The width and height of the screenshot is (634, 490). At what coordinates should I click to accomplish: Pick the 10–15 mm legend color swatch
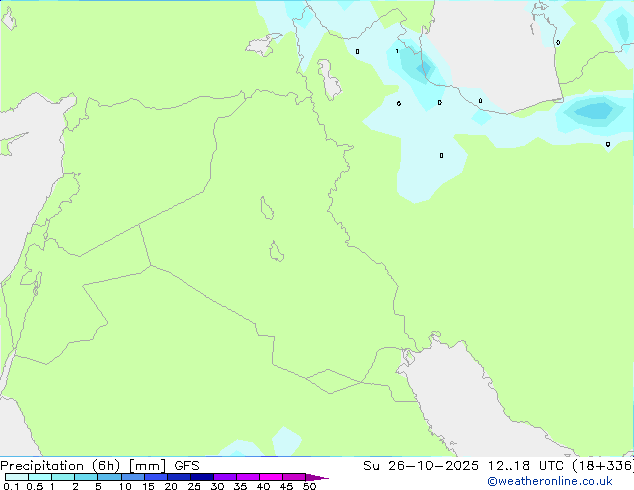[x=133, y=477]
